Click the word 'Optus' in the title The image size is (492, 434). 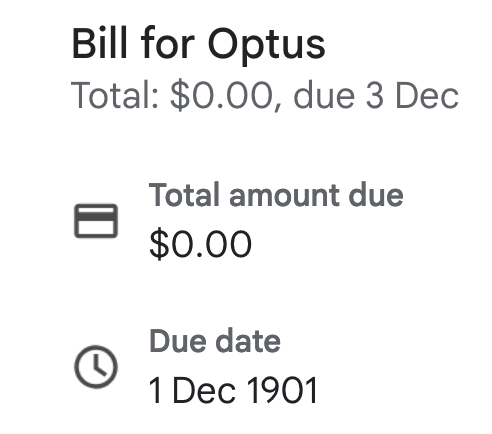pyautogui.click(x=266, y=45)
